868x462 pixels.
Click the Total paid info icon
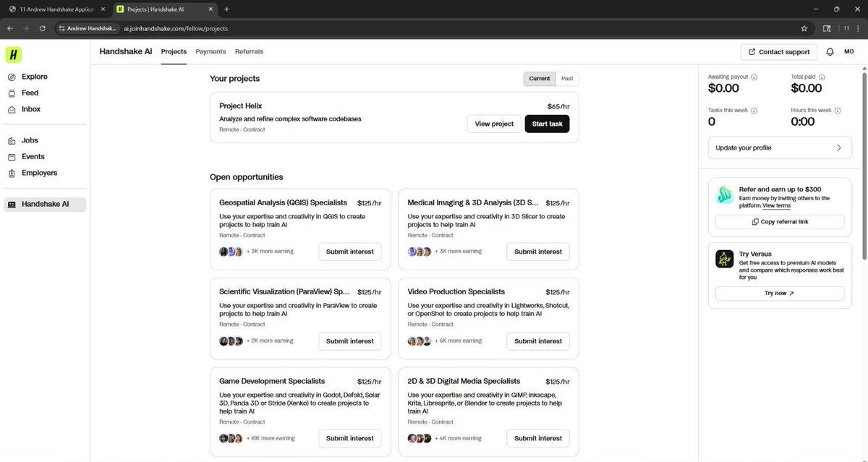click(x=822, y=77)
